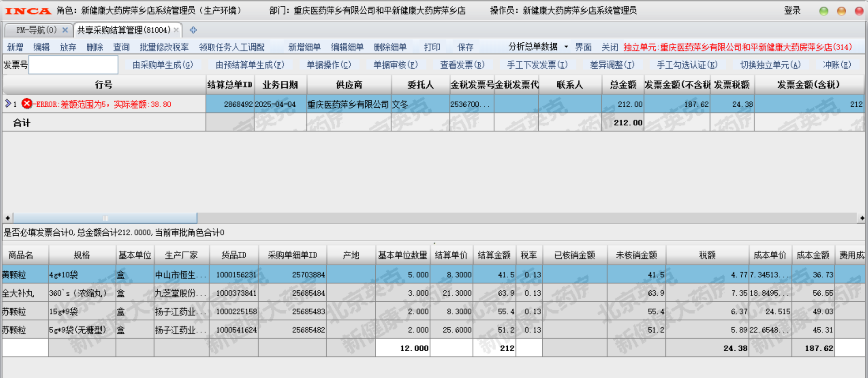
Task: Click the left scroll arrow of the horizontal scrollbar
Action: (x=7, y=218)
